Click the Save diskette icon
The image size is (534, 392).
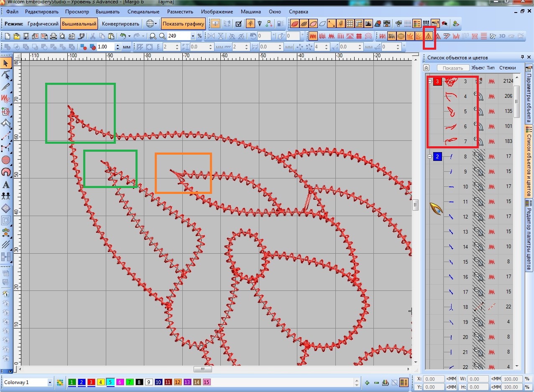coord(26,36)
